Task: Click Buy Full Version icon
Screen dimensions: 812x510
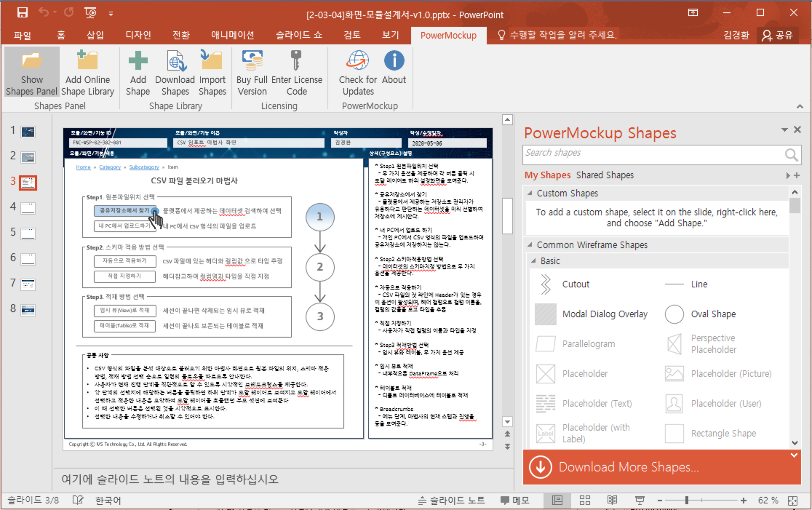Action: pos(252,61)
